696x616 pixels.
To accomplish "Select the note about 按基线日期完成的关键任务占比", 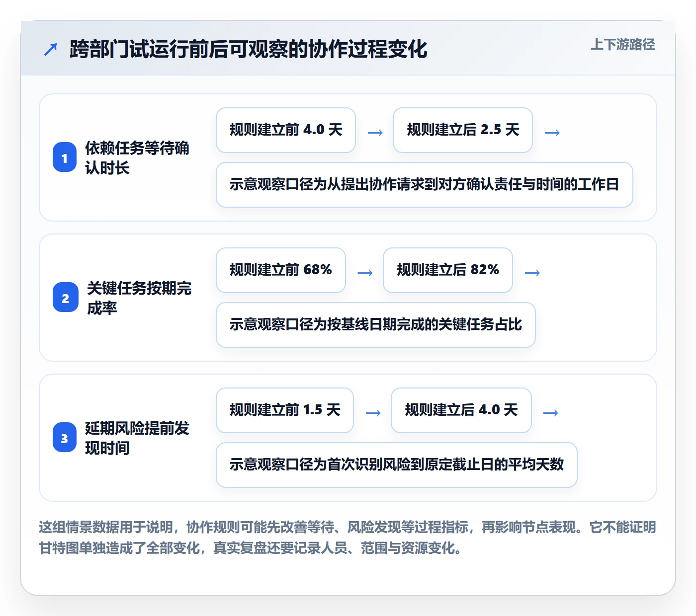I will 376,325.
